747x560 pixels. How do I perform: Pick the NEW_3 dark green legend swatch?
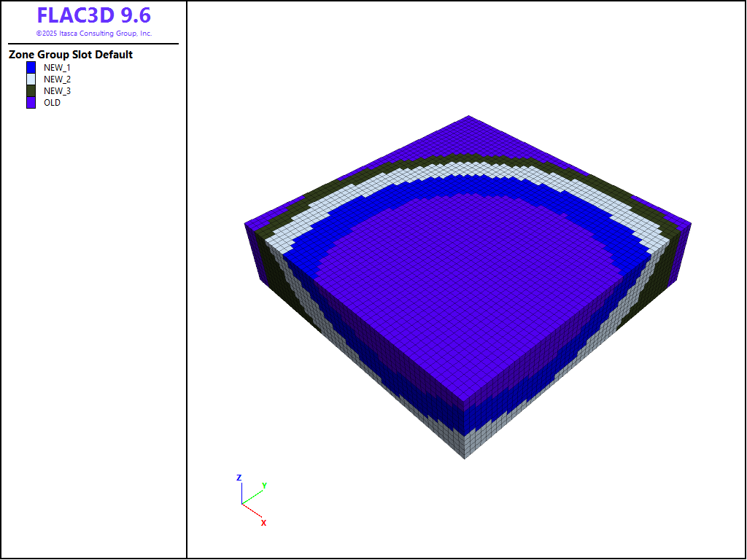tap(31, 91)
